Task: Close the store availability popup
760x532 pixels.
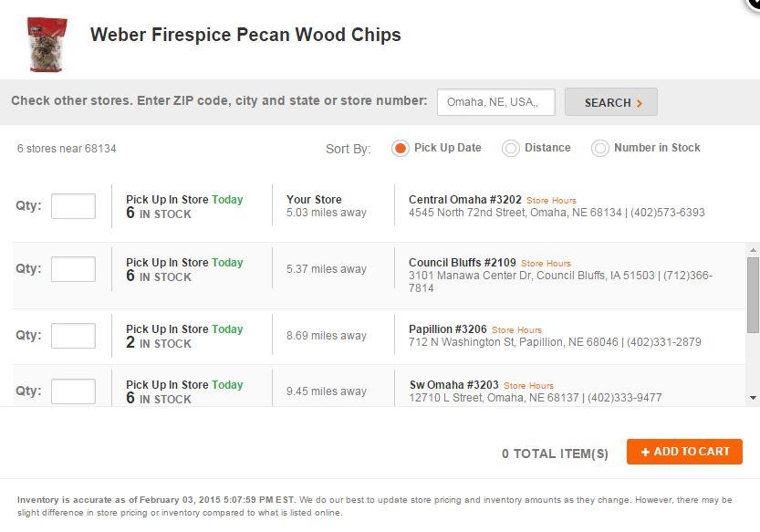Action: tap(754, 3)
